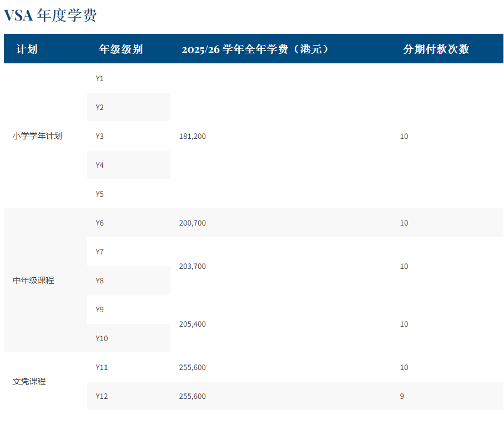The image size is (504, 425).
Task: Select the Y6 grade cell
Action: (100, 223)
